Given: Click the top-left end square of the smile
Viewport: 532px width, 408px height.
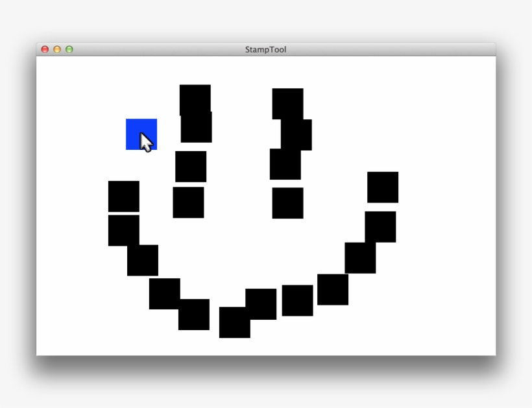Looking at the screenshot, I should [123, 196].
